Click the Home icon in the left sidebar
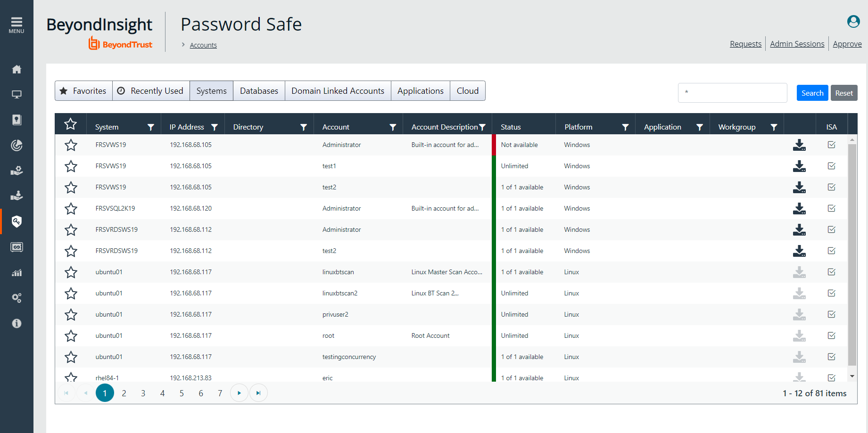Screen dimensions: 868x433 (x=17, y=69)
